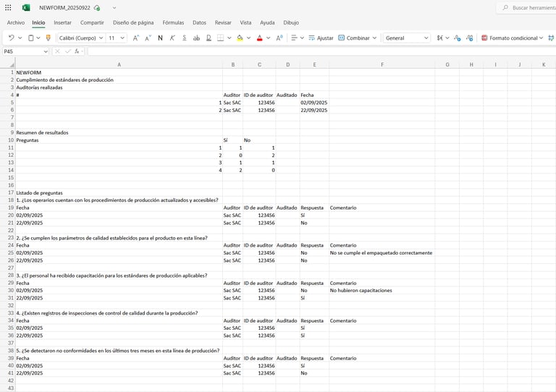556x392 pixels.
Task: Toggle italic (K) formatting
Action: click(x=172, y=38)
